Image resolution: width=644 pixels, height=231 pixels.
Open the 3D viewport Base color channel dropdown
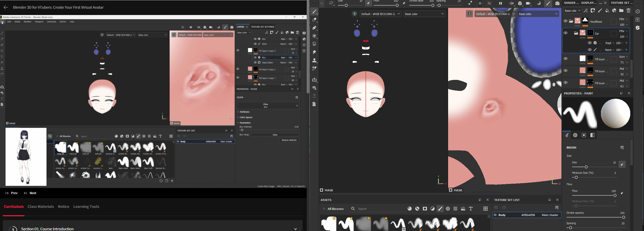(424, 14)
